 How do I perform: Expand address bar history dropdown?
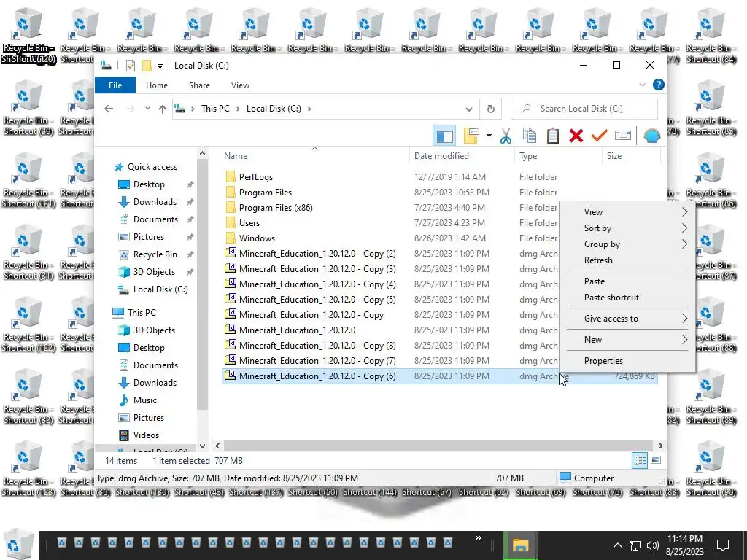pos(469,109)
